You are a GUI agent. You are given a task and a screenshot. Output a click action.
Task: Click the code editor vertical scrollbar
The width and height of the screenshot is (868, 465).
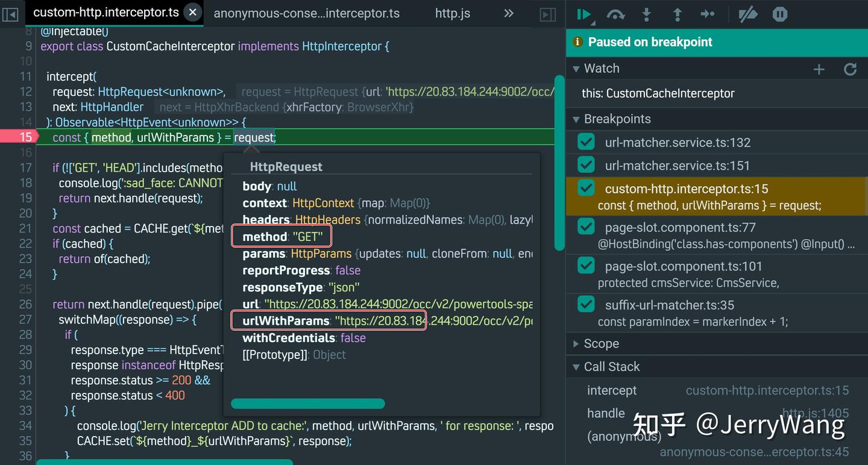[559, 163]
